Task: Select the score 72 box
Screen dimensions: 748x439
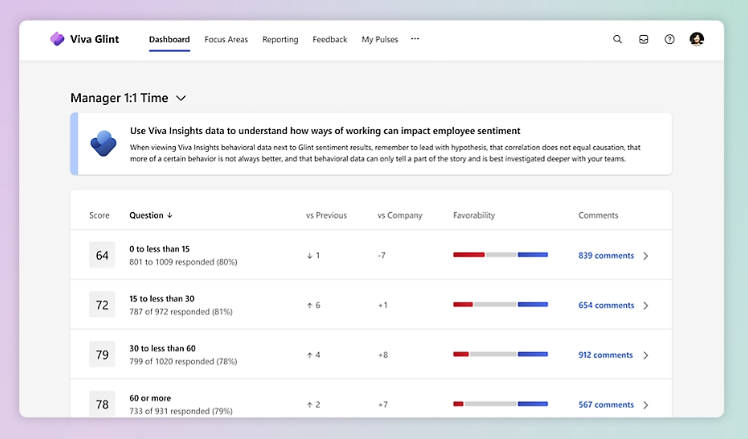Action: click(x=102, y=304)
